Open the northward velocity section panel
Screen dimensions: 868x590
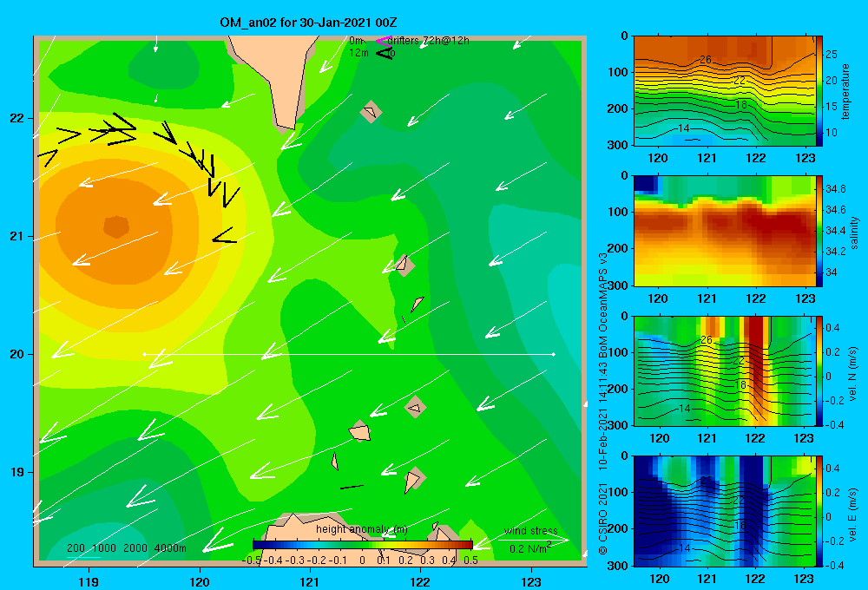724,370
